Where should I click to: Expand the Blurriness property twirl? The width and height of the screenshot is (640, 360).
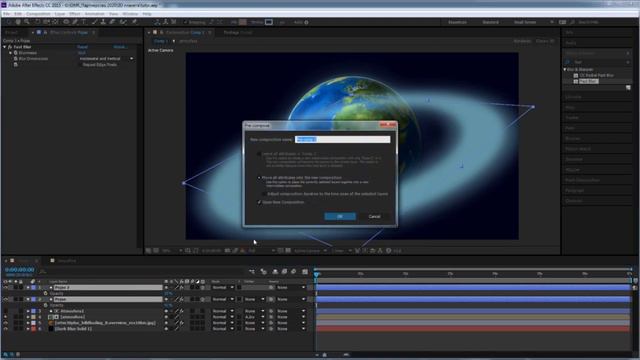[11, 53]
